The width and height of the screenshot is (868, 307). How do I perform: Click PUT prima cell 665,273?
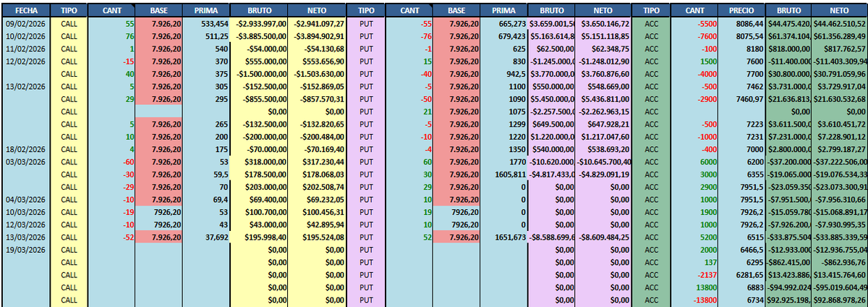(x=503, y=24)
